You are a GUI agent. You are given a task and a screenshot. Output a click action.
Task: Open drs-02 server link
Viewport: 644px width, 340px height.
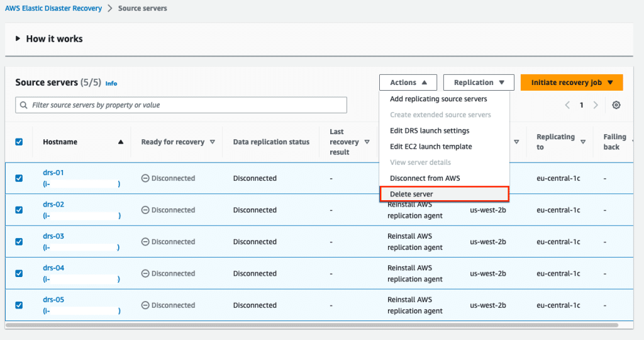click(53, 205)
